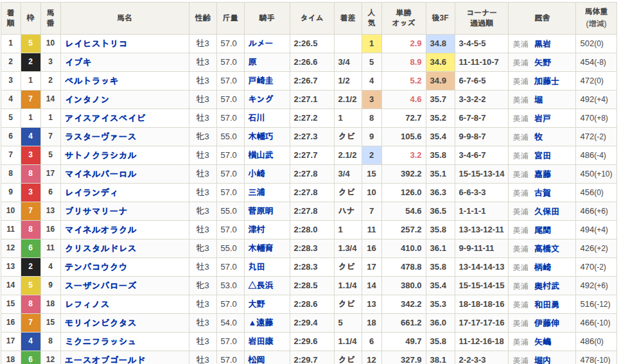Open trainer 久保田 page
Screen dimensions: 621x364
547,211
